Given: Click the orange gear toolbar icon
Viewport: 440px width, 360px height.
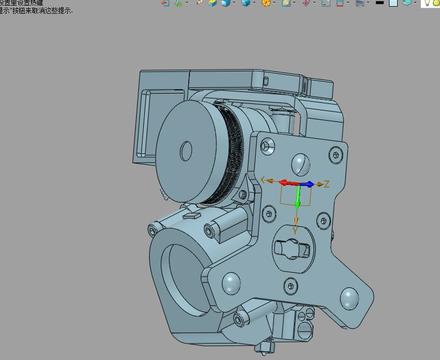Looking at the screenshot, I should click(x=266, y=3).
